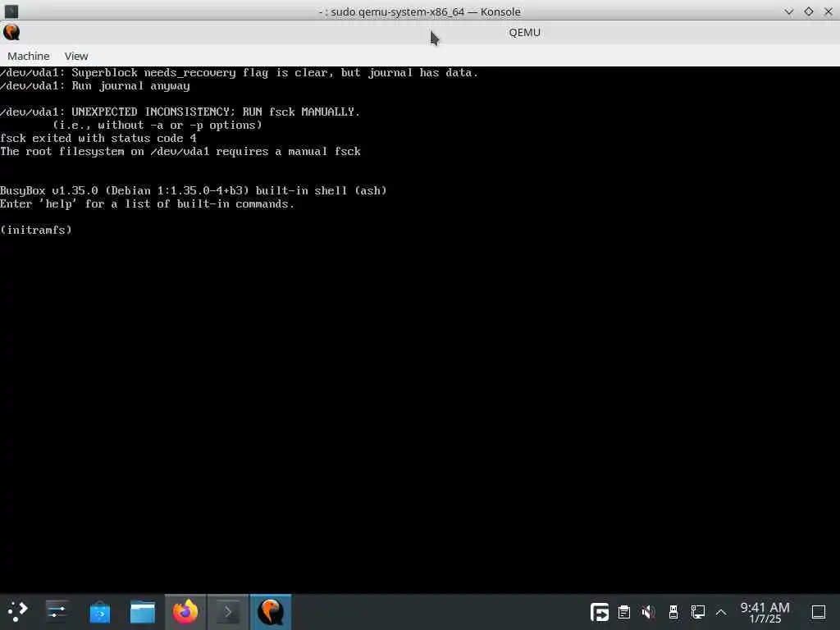The image size is (840, 630).
Task: Open clipboard tray icon
Action: (624, 612)
